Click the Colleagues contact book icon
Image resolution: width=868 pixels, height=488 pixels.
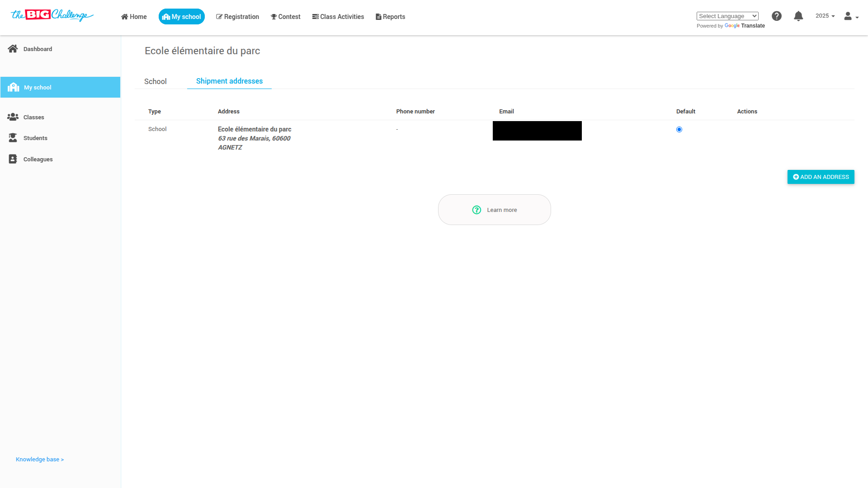tap(13, 159)
